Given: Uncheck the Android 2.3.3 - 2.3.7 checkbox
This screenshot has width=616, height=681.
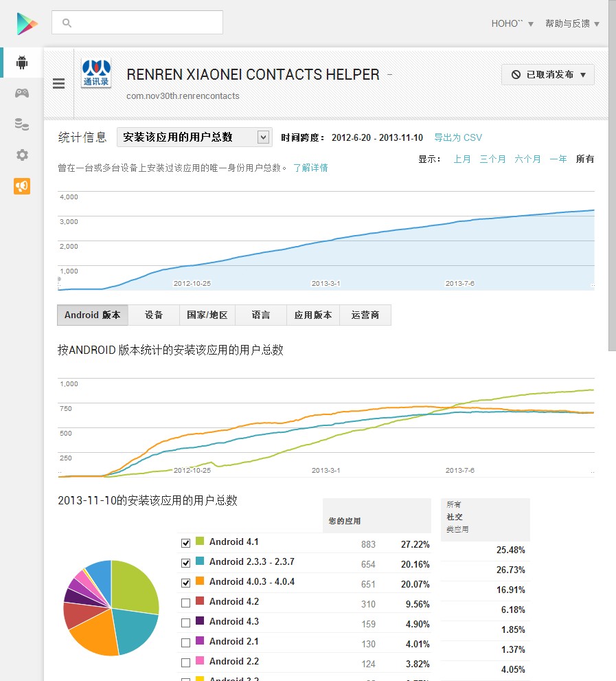Looking at the screenshot, I should pyautogui.click(x=186, y=563).
